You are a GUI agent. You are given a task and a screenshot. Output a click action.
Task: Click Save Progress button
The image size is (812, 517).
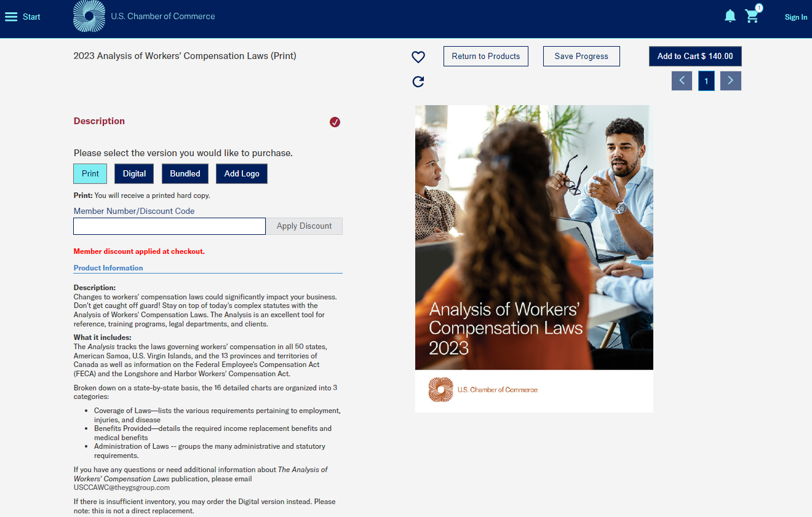(581, 56)
